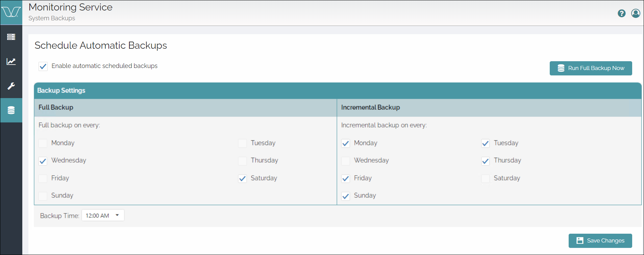This screenshot has height=255, width=644.
Task: Uncheck Tuesday under Incremental Backup
Action: (485, 143)
